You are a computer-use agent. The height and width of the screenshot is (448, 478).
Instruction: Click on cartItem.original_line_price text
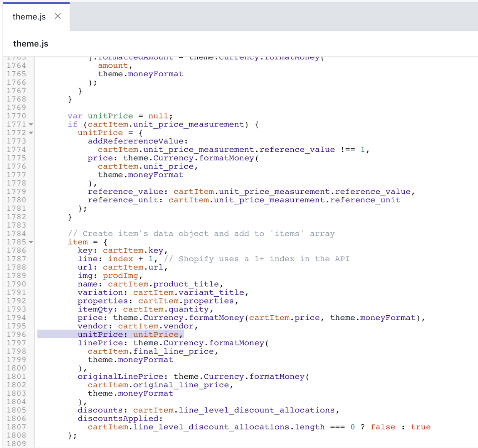(x=160, y=385)
